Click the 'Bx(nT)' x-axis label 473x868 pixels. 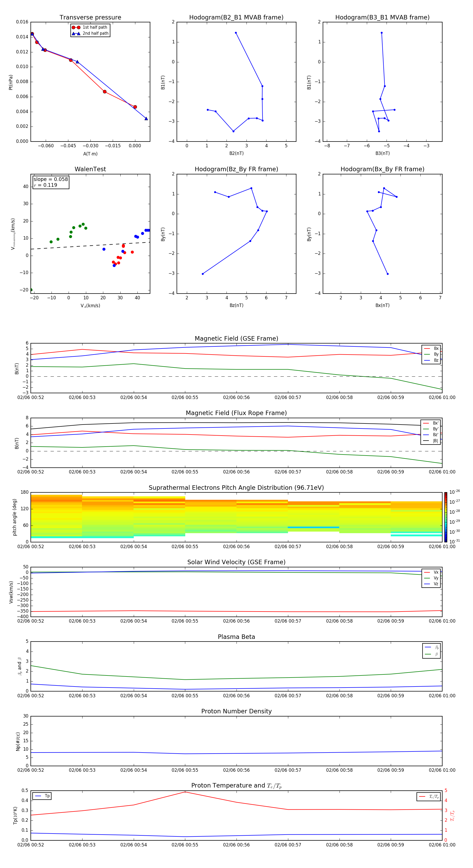point(382,305)
